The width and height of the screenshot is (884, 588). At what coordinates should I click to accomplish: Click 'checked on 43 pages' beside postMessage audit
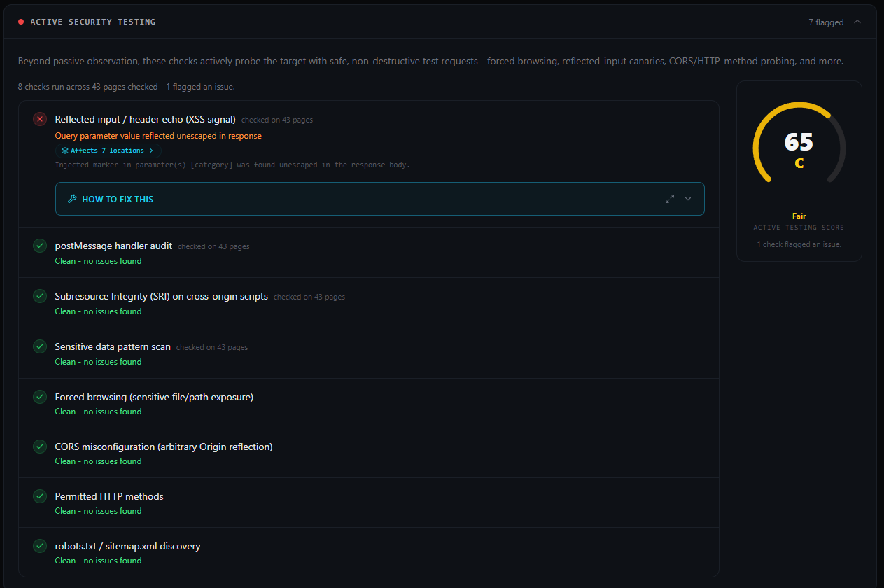213,247
